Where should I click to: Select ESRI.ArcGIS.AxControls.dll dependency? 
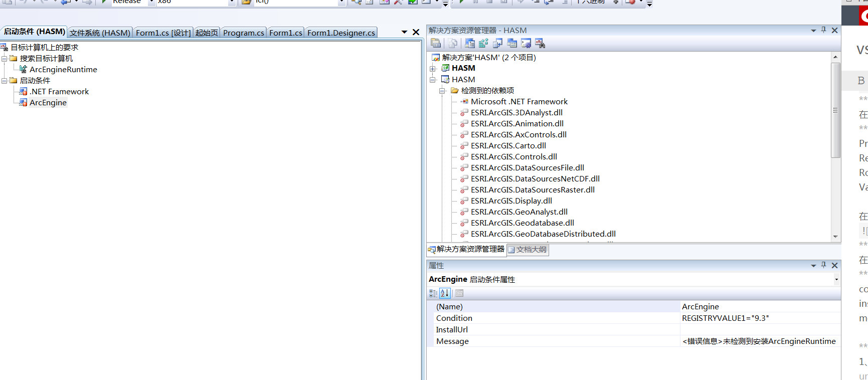pos(518,134)
